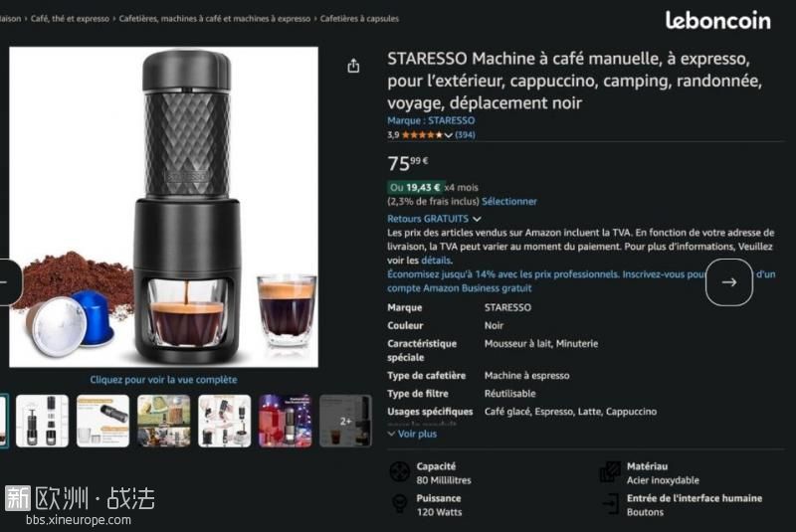Click the Puissance wattage icon
The width and height of the screenshot is (796, 532).
tap(400, 503)
